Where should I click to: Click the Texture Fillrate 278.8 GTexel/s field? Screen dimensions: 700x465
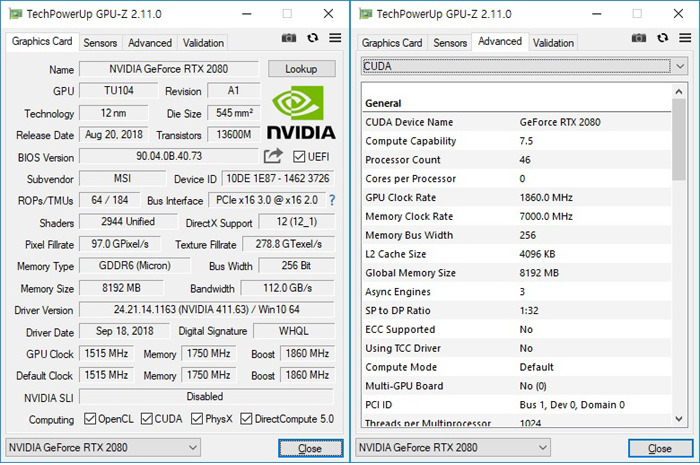tap(288, 244)
